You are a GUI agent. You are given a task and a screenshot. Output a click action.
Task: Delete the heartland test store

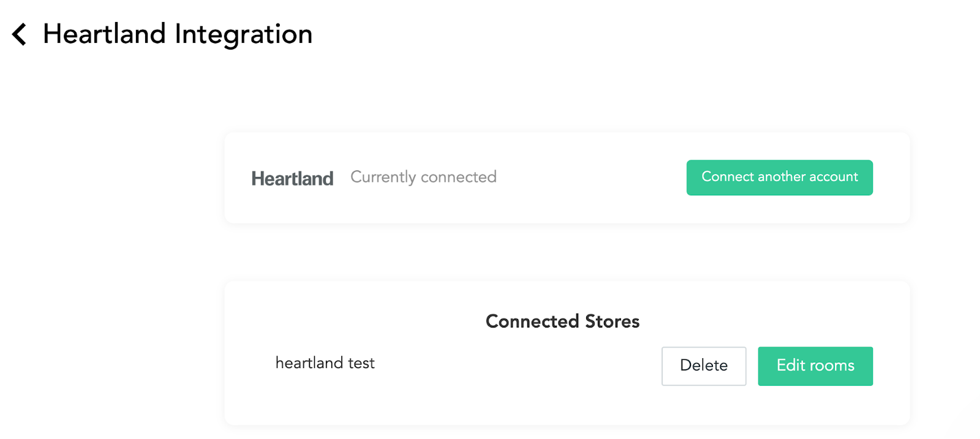point(703,366)
